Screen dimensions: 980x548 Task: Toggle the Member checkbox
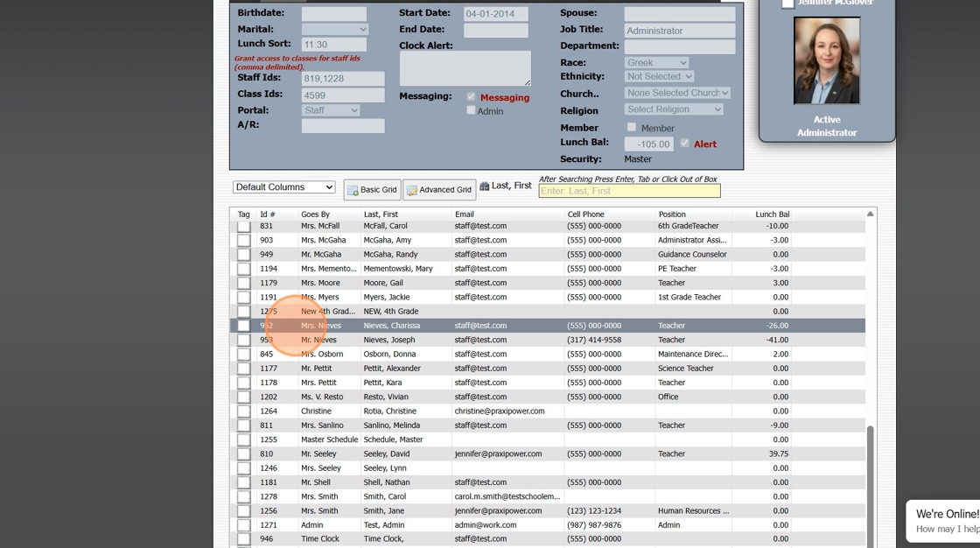pyautogui.click(x=631, y=127)
